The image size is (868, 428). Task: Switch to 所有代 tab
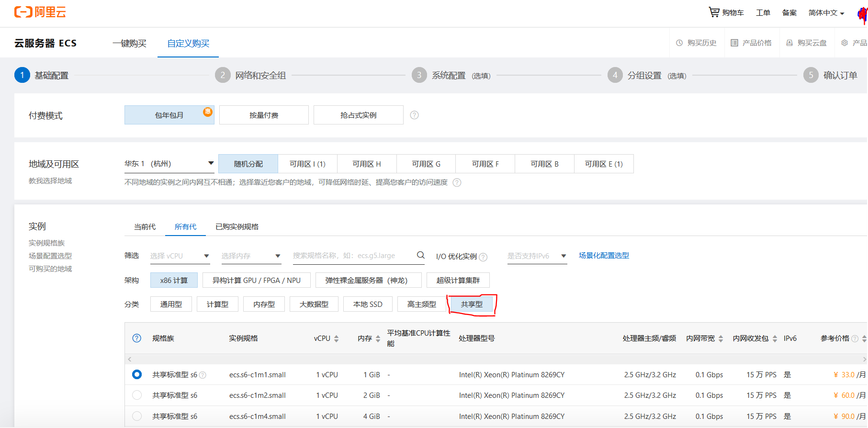tap(185, 226)
